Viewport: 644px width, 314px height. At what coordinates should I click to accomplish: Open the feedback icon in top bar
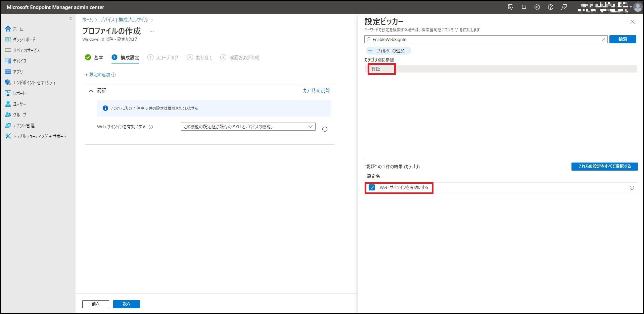[564, 7]
